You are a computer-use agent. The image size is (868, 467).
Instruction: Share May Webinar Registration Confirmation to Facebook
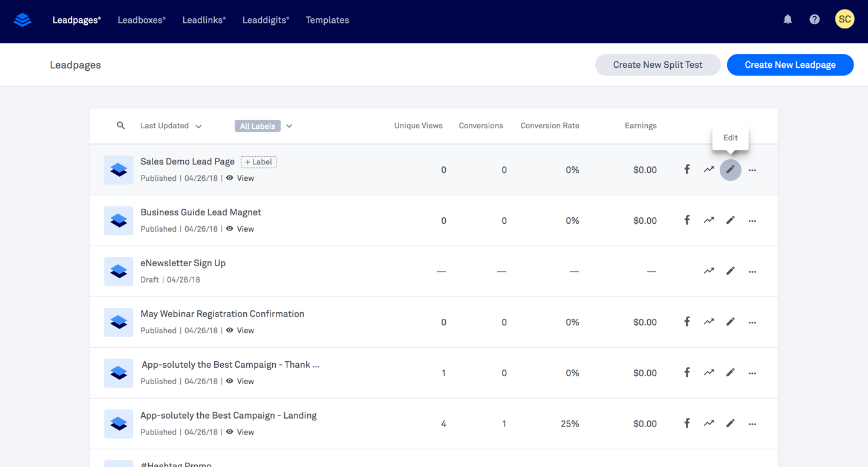[687, 322]
